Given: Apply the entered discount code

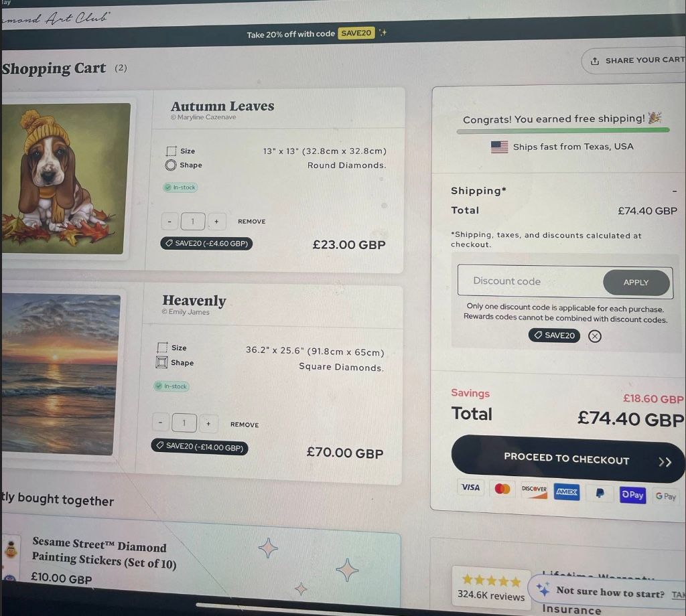Looking at the screenshot, I should pos(636,283).
